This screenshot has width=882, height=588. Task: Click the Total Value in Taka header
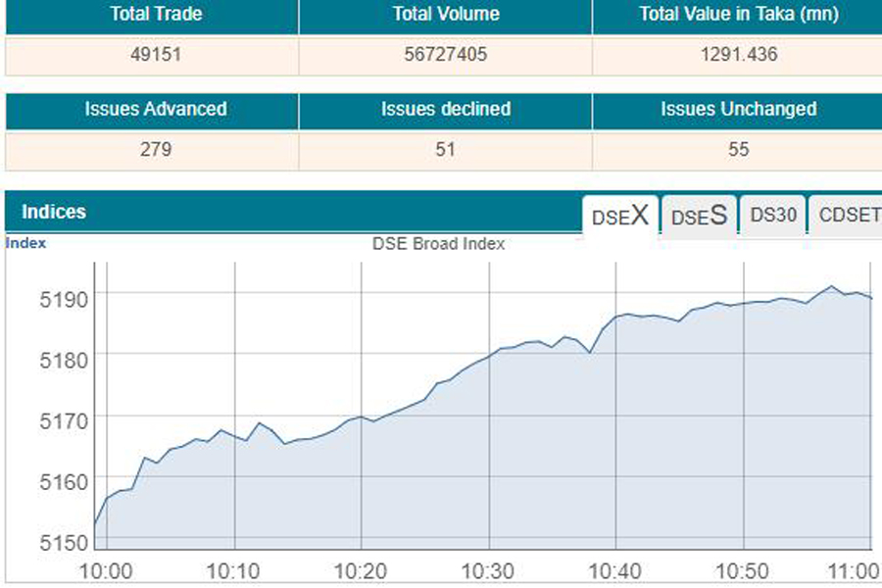click(735, 15)
